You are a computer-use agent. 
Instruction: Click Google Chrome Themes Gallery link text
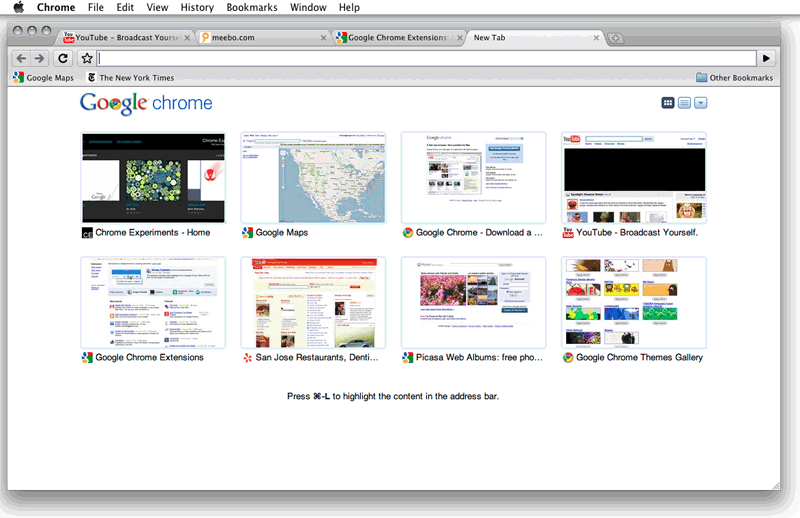639,357
